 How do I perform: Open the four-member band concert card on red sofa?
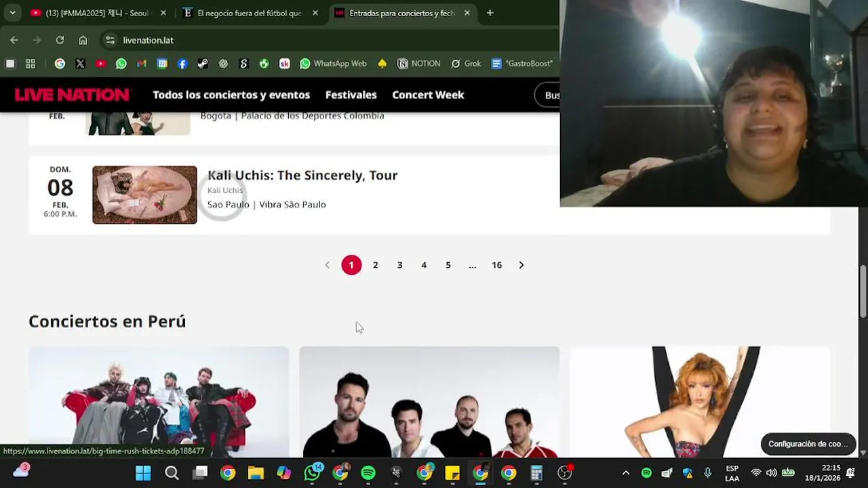point(159,402)
